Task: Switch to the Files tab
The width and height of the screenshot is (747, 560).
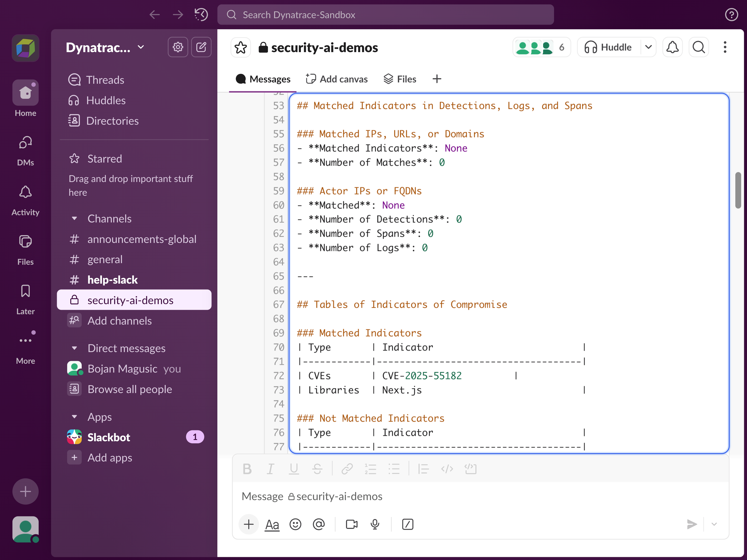Action: [400, 79]
